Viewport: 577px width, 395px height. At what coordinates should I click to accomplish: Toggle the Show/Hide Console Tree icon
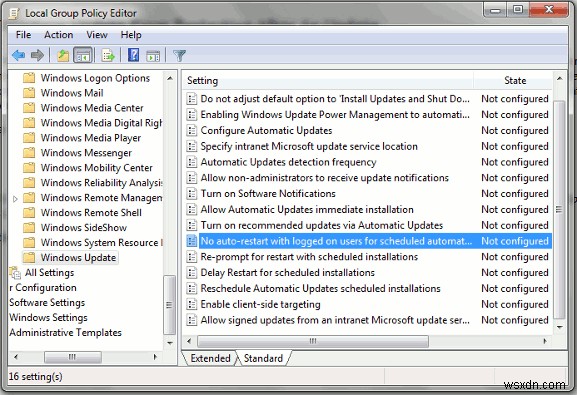tap(83, 56)
